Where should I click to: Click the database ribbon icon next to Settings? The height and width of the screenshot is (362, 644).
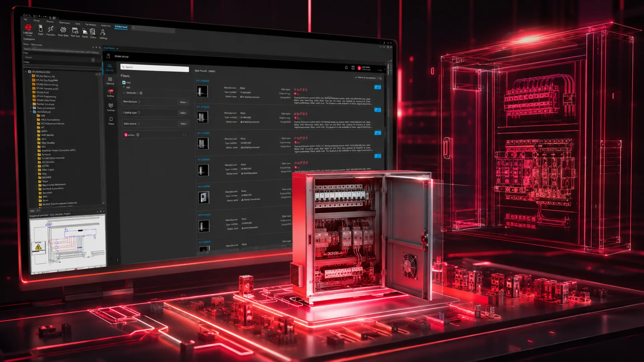click(x=93, y=32)
